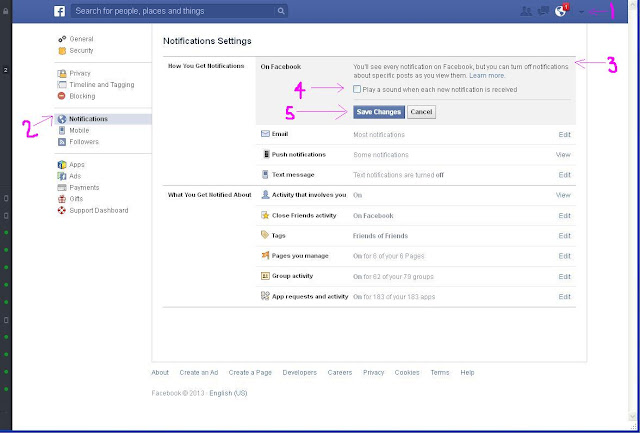Image resolution: width=640 pixels, height=433 pixels.
Task: Click the Tags label icon
Action: [265, 235]
